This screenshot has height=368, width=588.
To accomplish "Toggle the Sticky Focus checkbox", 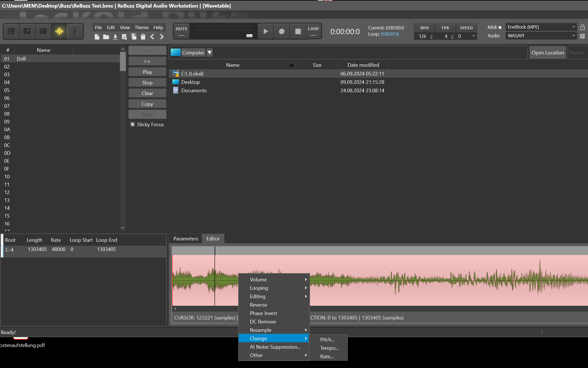I will [x=133, y=124].
